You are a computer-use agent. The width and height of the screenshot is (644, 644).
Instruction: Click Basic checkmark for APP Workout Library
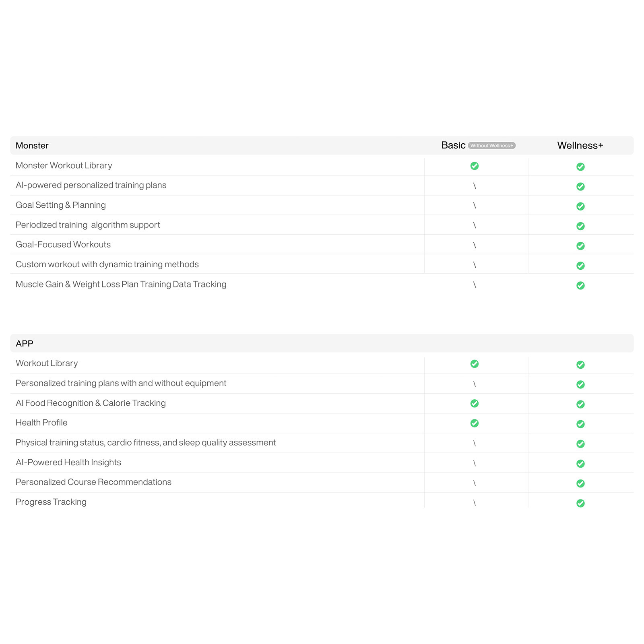(475, 364)
